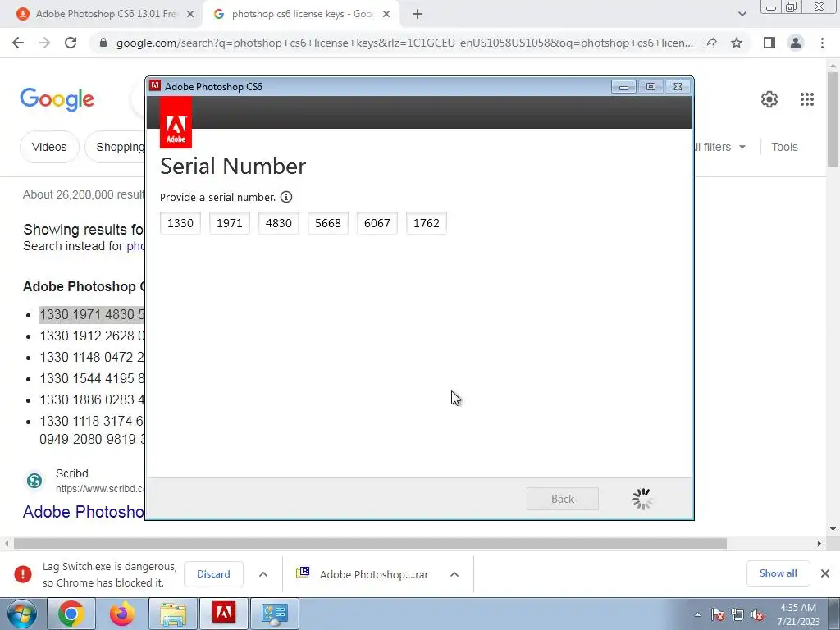Screen dimensions: 840x630
Task: Open Chrome profile avatar
Action: click(x=796, y=43)
